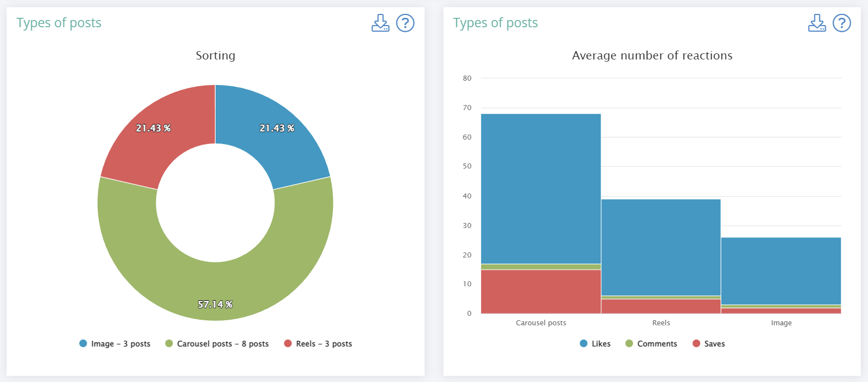Click the "Average number of reactions" chart title

pos(652,56)
